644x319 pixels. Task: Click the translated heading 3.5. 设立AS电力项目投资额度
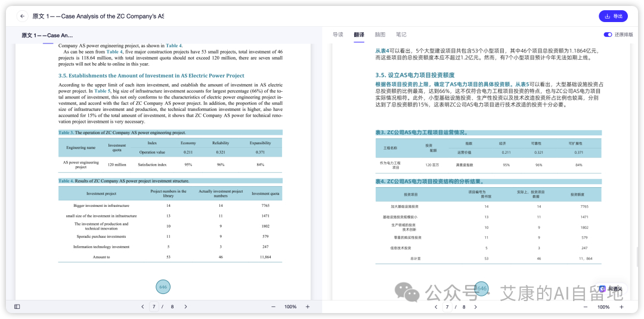415,76
